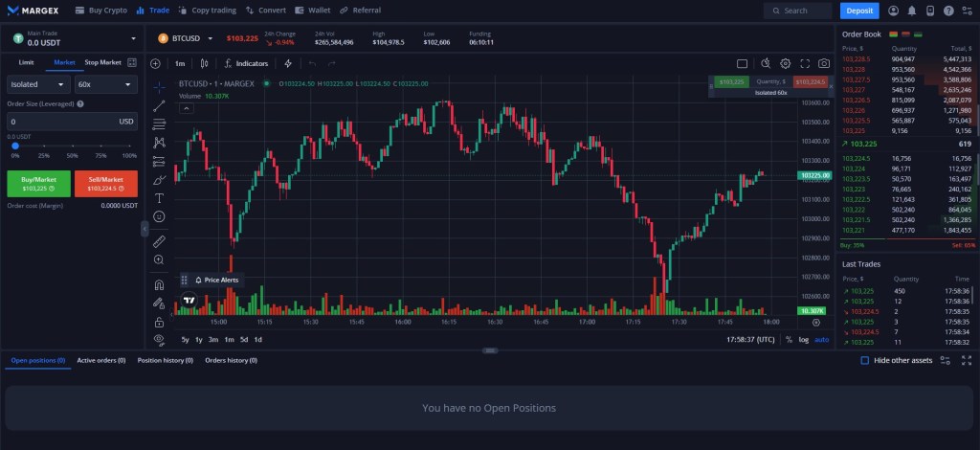The width and height of the screenshot is (980, 450).
Task: Toggle auto scale on chart
Action: pyautogui.click(x=821, y=339)
